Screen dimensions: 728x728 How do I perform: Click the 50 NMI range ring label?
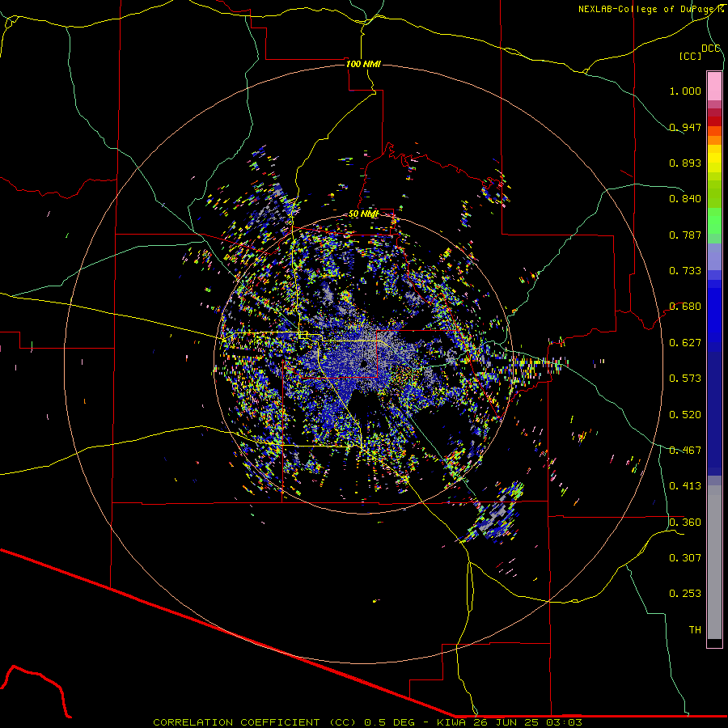[363, 214]
